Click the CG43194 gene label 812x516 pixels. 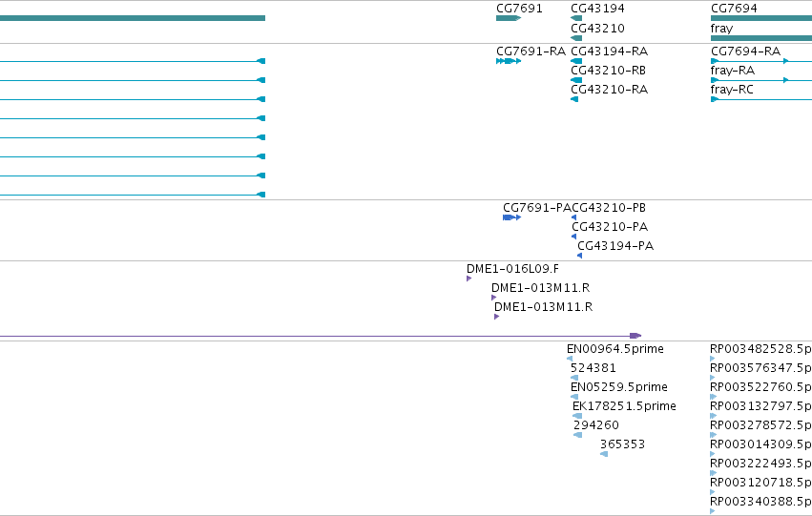pyautogui.click(x=597, y=9)
